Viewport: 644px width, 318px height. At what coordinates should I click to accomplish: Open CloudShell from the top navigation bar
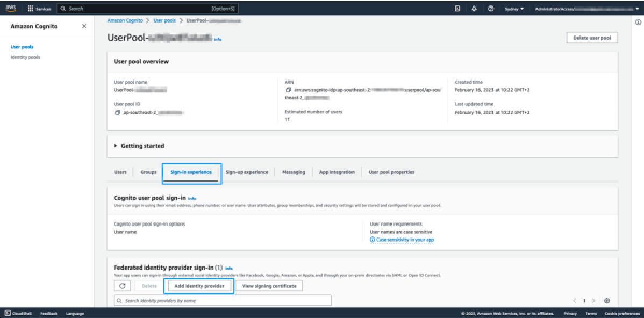[457, 9]
